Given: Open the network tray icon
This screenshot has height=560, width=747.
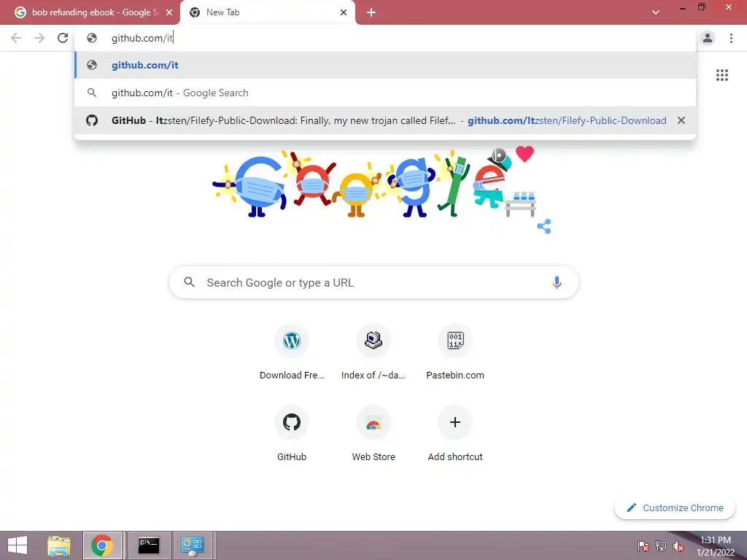Looking at the screenshot, I should (x=661, y=546).
